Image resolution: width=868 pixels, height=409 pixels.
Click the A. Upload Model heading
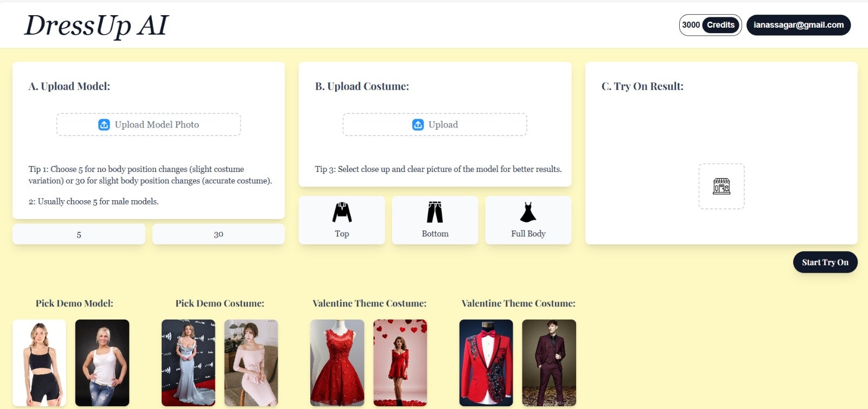69,86
